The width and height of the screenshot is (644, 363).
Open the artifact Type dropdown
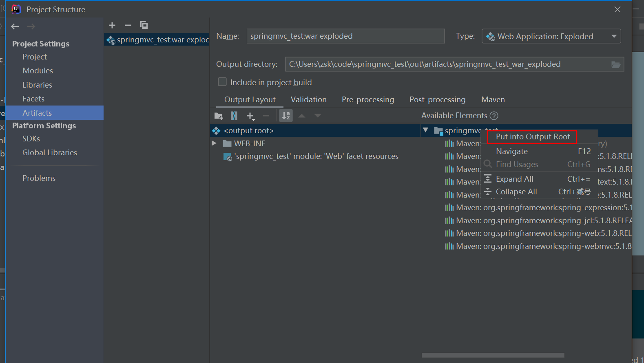tap(551, 36)
